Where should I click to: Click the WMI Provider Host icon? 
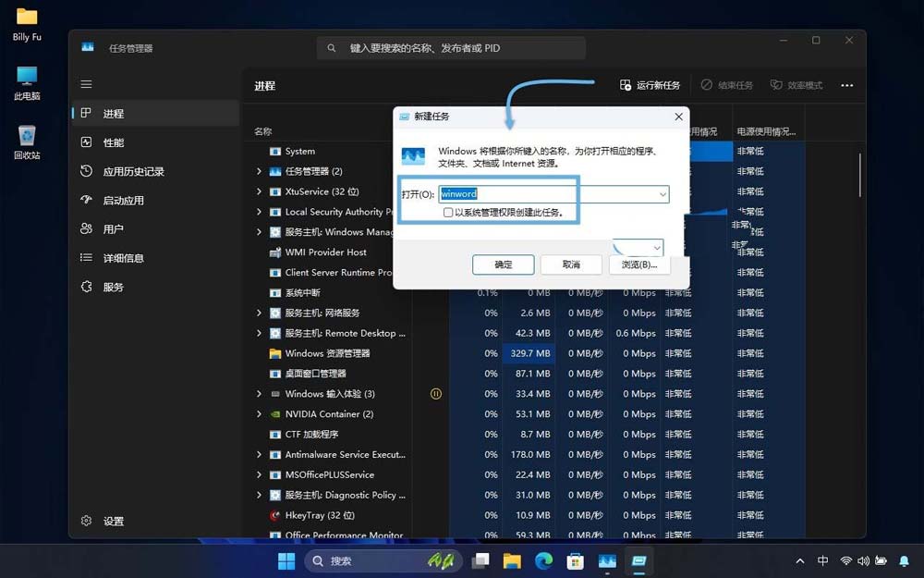click(x=274, y=252)
